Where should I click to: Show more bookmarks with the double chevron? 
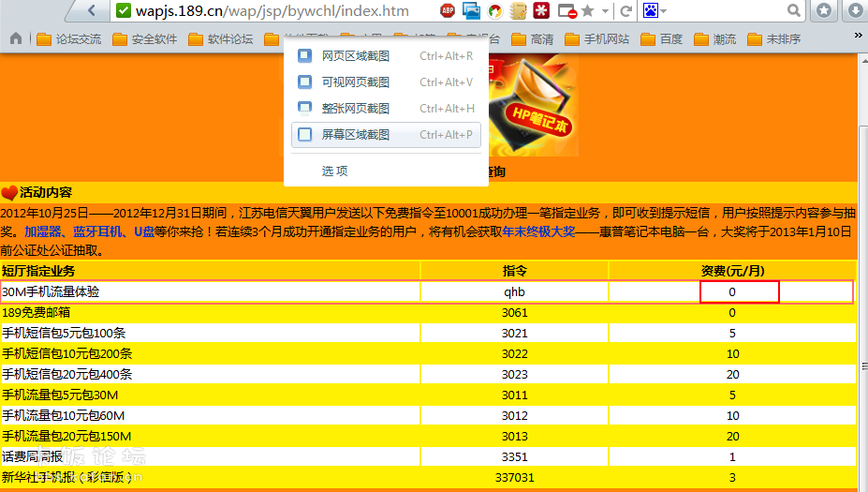point(858,35)
